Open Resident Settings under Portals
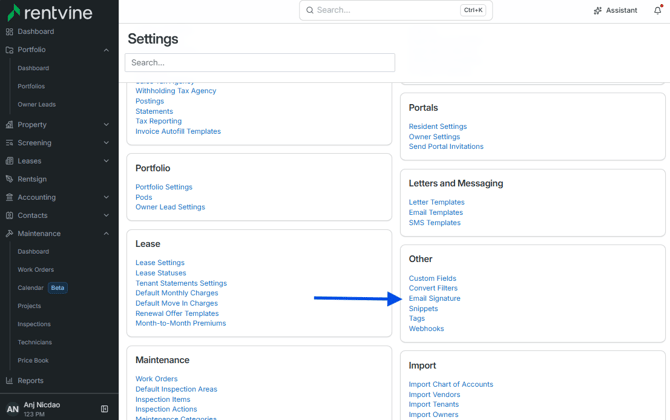 (438, 127)
